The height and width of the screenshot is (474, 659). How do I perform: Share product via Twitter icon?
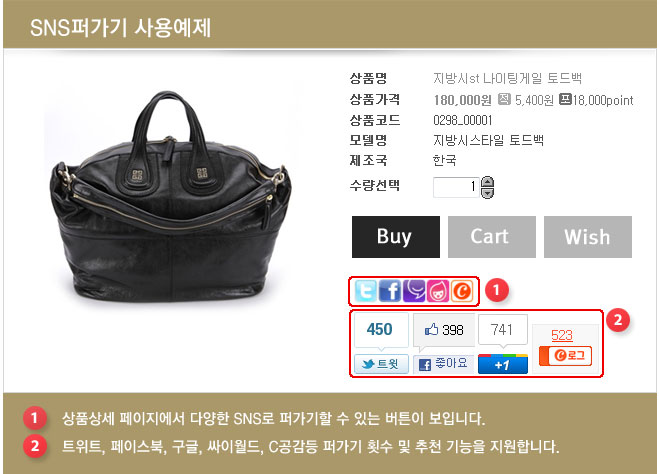(x=365, y=291)
